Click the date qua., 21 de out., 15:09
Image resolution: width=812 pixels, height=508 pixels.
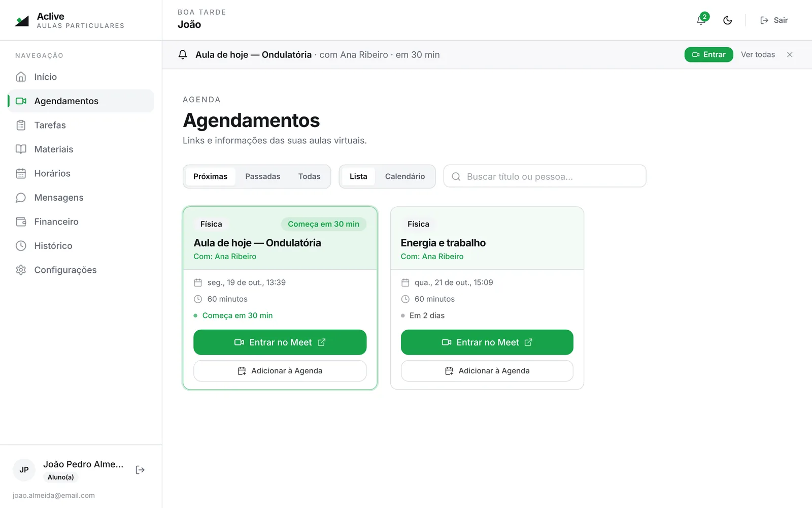coord(454,282)
